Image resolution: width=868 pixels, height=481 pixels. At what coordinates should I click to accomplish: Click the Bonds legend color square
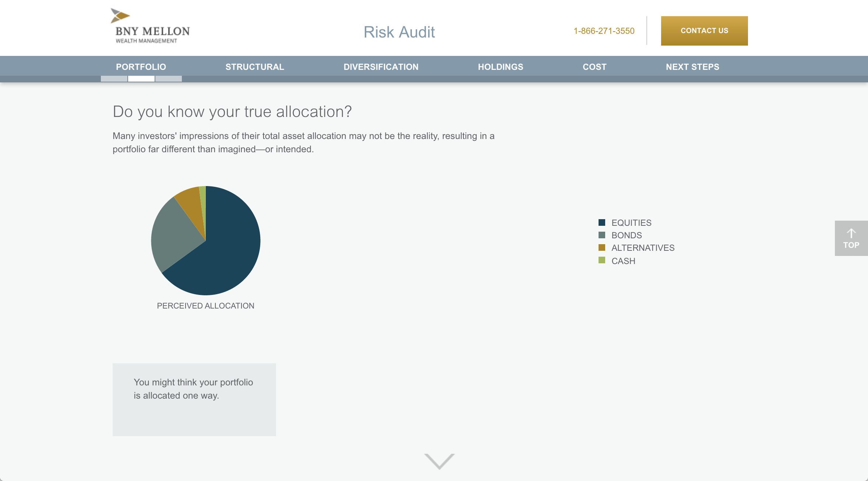tap(602, 235)
